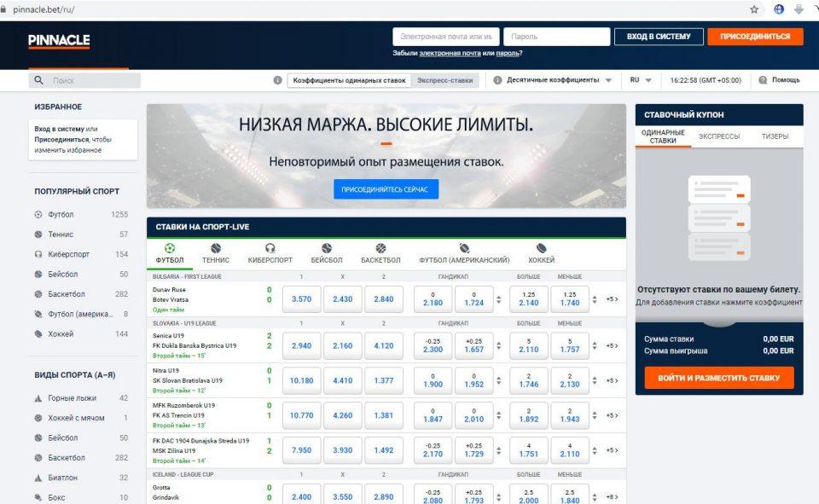
Task: Toggle single bet odds mode
Action: point(349,80)
